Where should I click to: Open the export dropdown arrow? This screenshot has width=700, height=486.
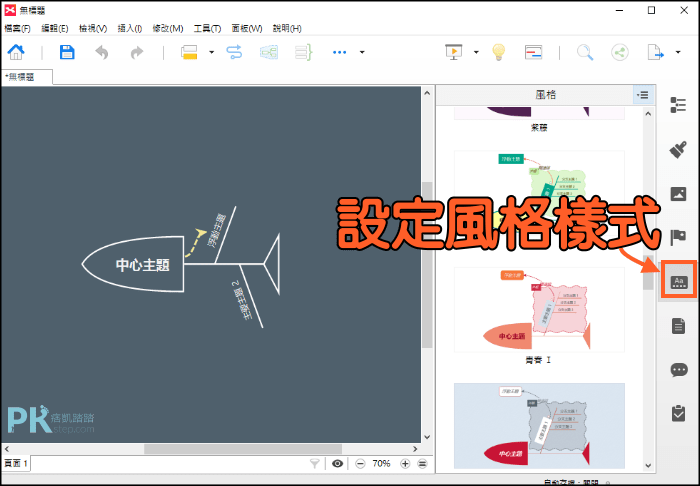678,52
